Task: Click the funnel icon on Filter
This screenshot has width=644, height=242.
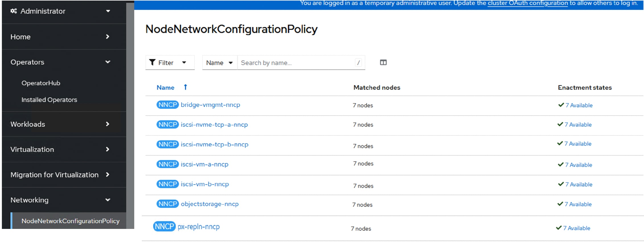Action: pos(152,62)
